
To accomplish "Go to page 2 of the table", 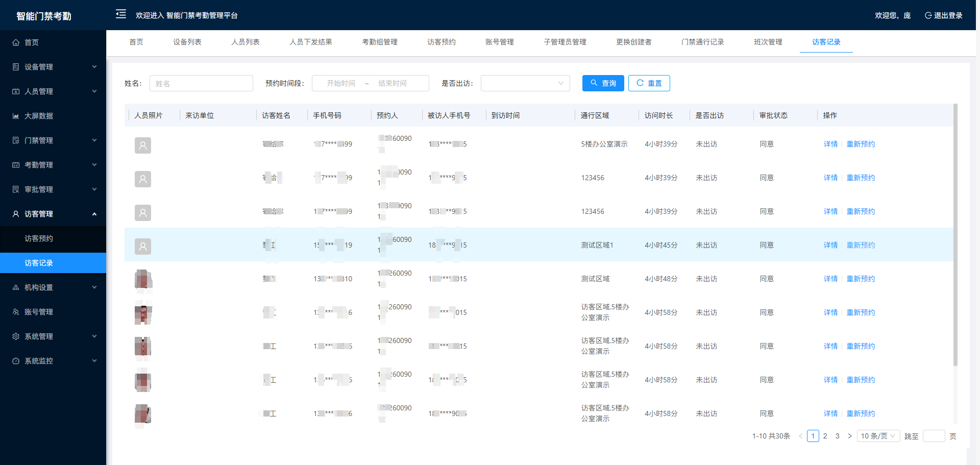I will (825, 436).
